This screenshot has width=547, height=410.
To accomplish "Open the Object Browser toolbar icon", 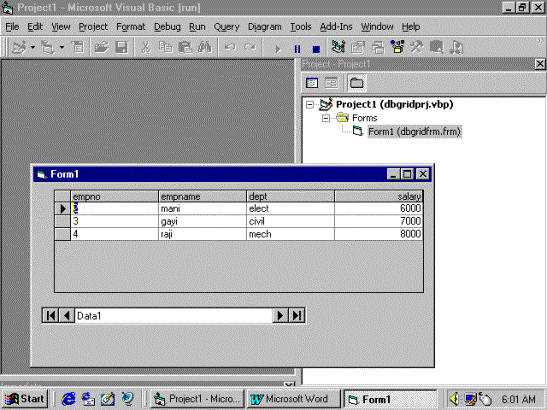I will (397, 47).
